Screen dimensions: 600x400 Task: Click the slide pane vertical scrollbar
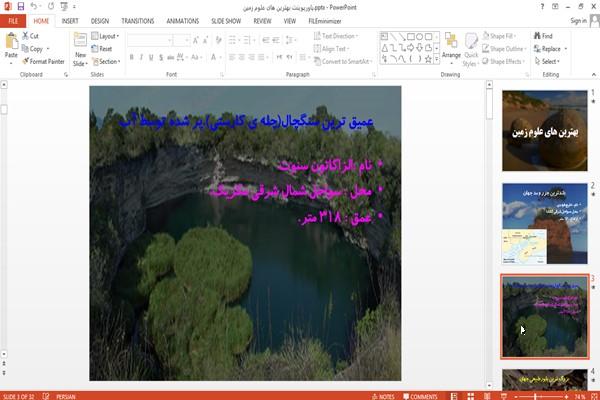(489, 233)
